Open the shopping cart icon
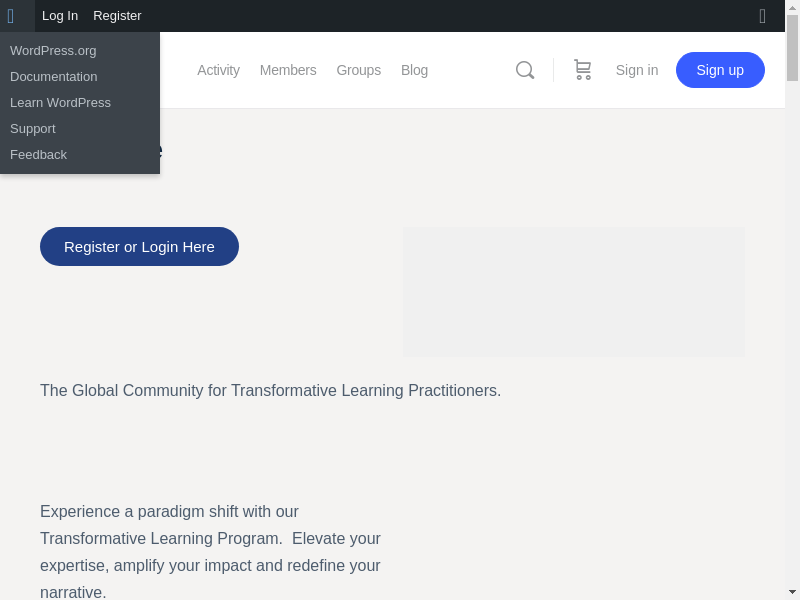Viewport: 800px width, 600px height. coord(582,70)
